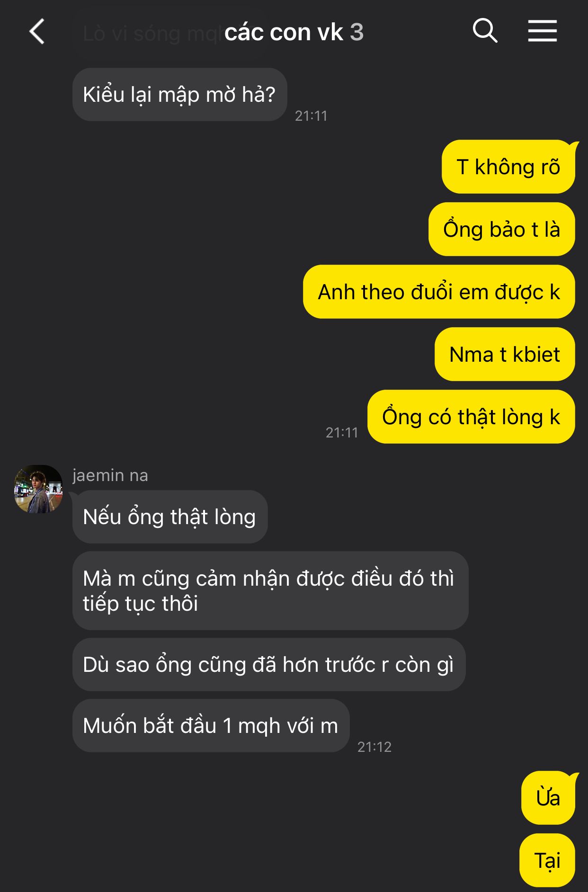Tap the yellow "Tại" message bubble
Screen dimensions: 588x892
547,860
